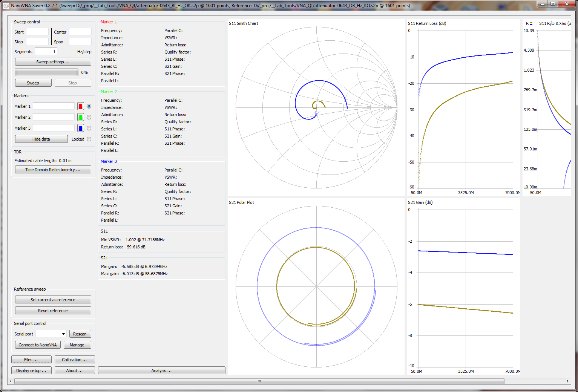Change Marker 1 color via the red swatch
The height and width of the screenshot is (392, 578).
(x=80, y=106)
